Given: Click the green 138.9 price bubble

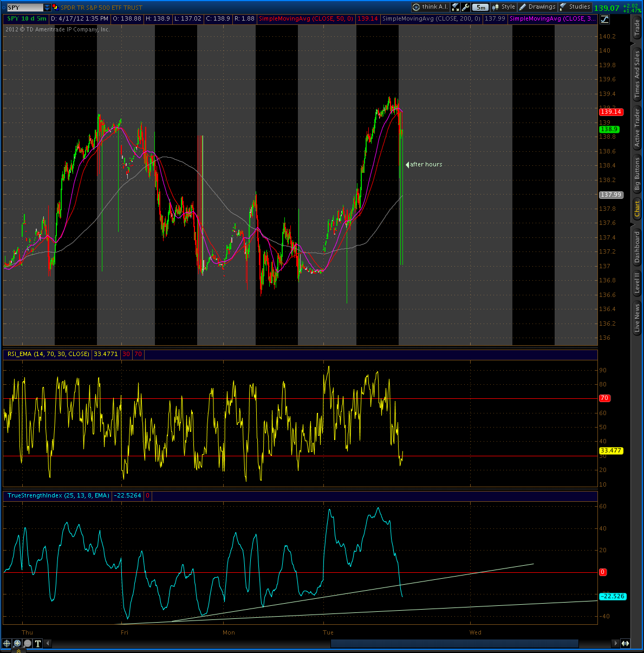Looking at the screenshot, I should pyautogui.click(x=609, y=129).
